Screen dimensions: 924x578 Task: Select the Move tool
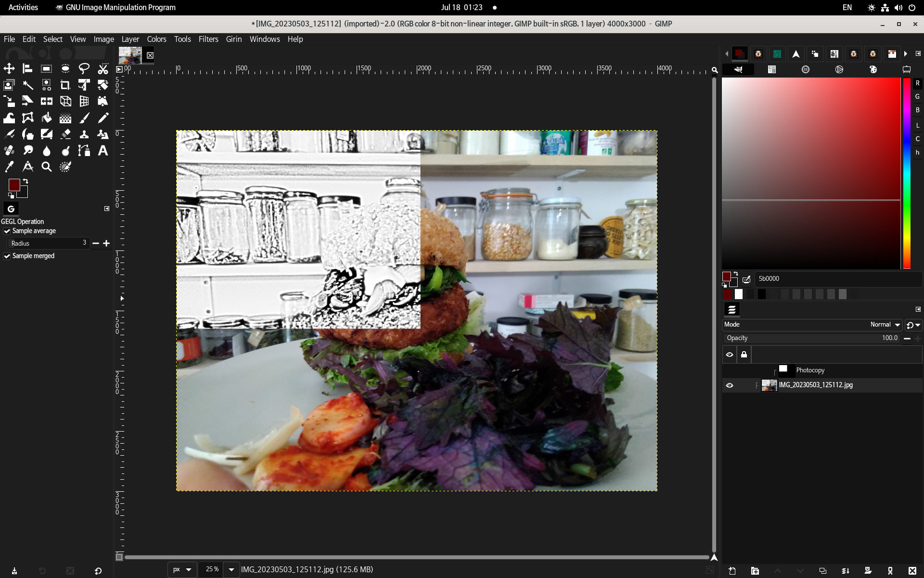click(x=9, y=69)
